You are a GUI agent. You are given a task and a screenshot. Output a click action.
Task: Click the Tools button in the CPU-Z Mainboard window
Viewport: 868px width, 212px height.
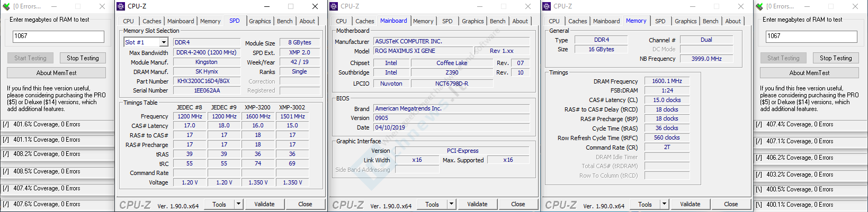(432, 204)
